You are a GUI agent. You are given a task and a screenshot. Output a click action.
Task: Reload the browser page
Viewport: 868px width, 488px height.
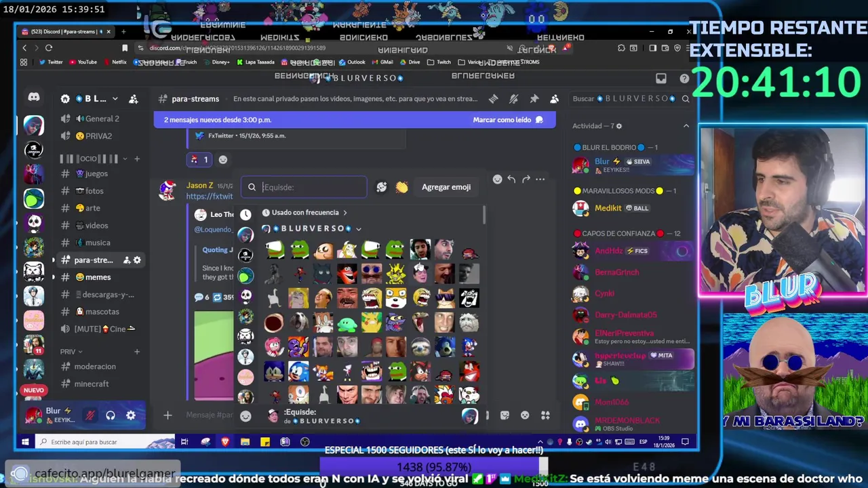point(49,47)
